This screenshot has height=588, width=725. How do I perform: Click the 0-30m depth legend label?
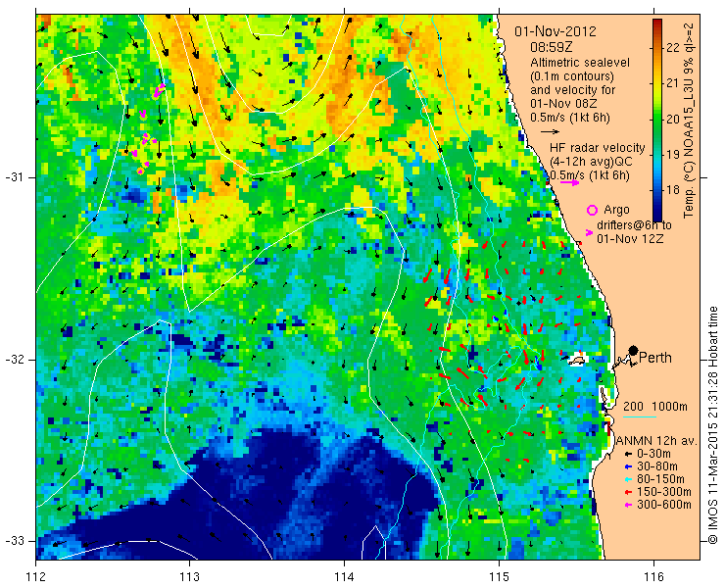653,454
